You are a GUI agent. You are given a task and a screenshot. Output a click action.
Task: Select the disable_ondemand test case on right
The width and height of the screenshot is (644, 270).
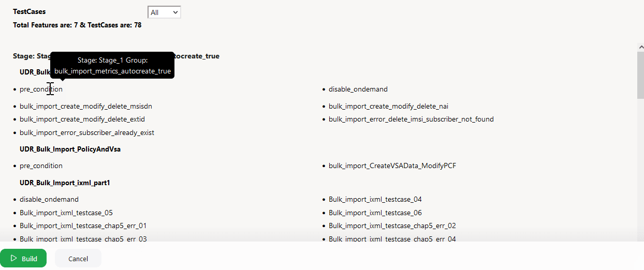[358, 89]
